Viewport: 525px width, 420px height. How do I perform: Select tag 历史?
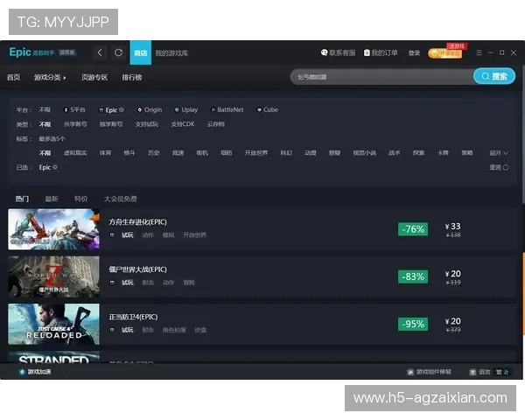[x=154, y=153]
